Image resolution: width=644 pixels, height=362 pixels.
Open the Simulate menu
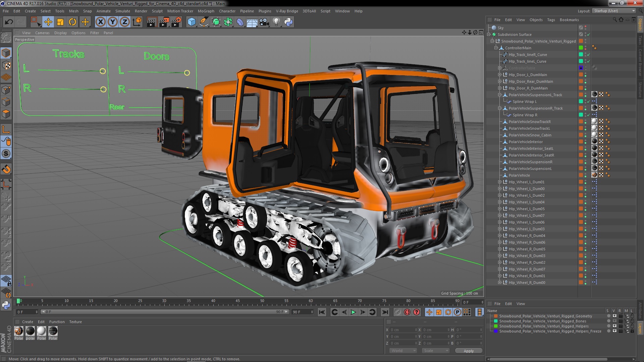click(x=122, y=11)
